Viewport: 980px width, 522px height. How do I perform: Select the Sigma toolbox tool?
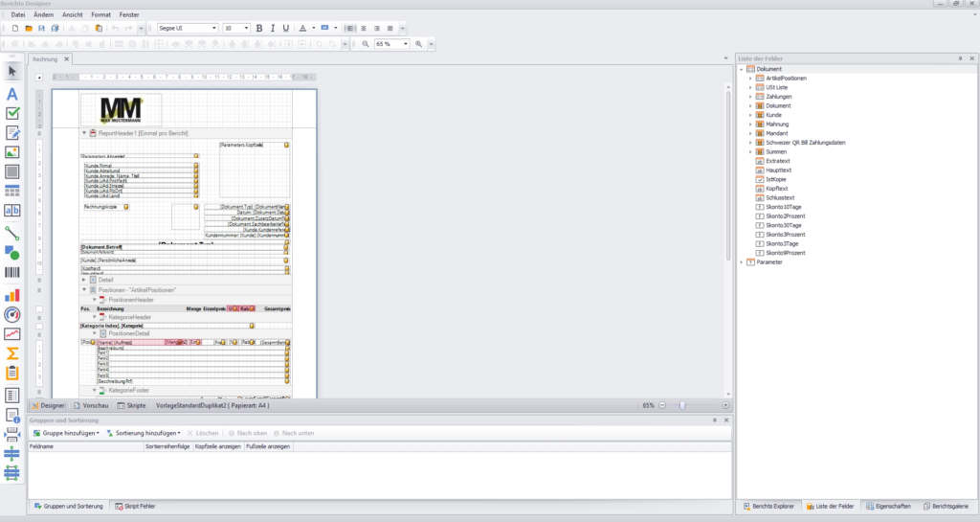point(11,353)
